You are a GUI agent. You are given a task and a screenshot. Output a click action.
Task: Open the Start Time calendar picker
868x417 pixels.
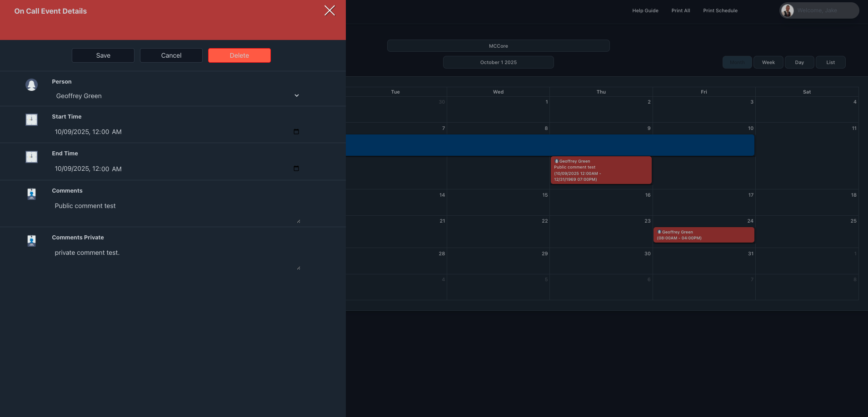(x=296, y=132)
